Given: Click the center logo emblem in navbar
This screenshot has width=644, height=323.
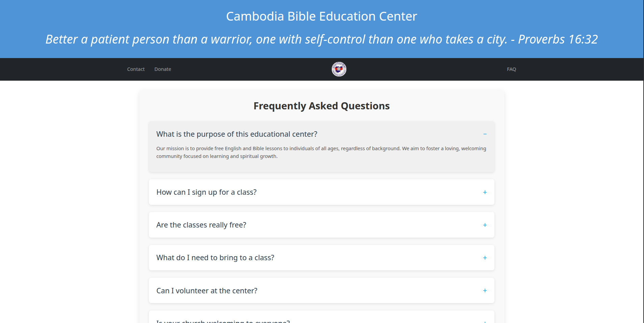Looking at the screenshot, I should [x=339, y=69].
